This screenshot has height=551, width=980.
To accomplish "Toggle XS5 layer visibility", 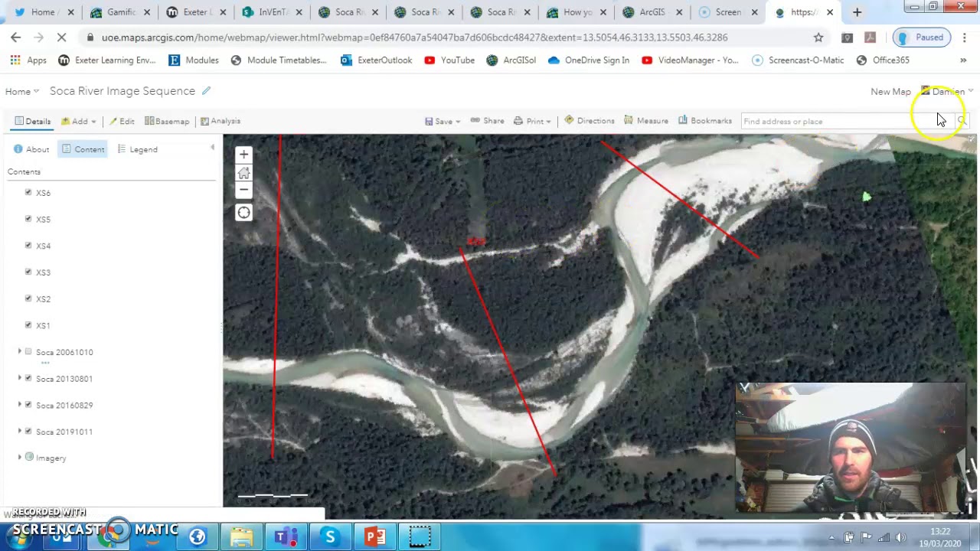I will 28,219.
